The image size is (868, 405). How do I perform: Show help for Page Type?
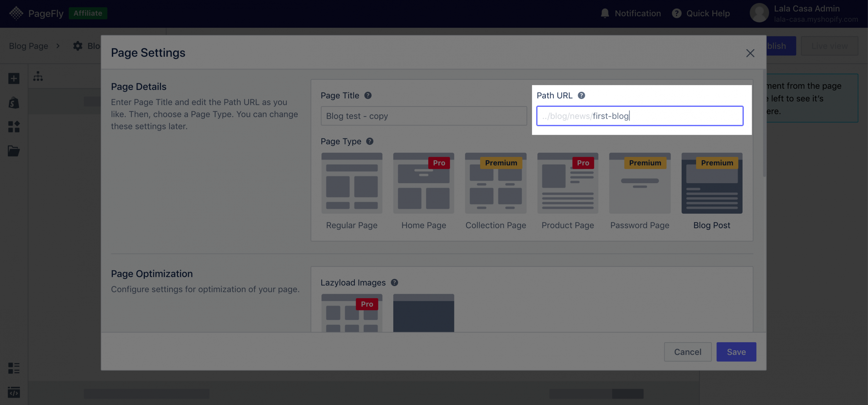coord(370,141)
